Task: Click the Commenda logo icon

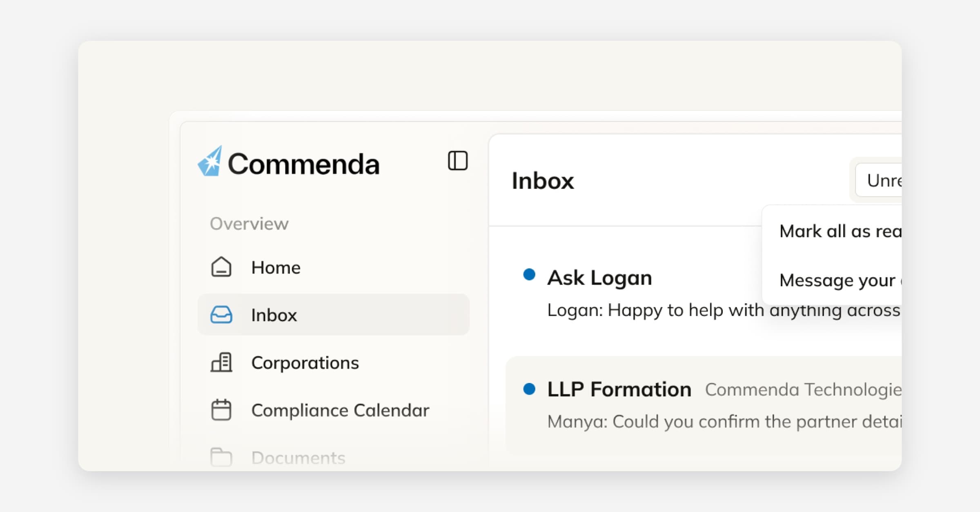Action: pyautogui.click(x=209, y=163)
